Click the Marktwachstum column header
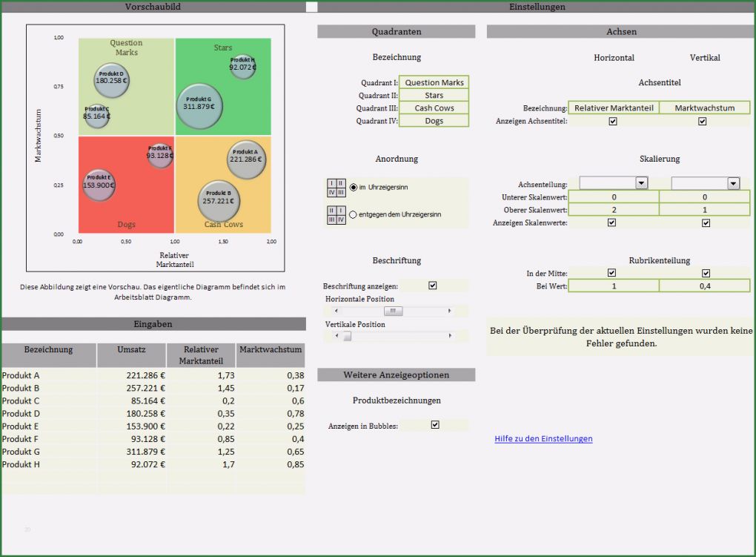The height and width of the screenshot is (557, 756). tap(271, 350)
